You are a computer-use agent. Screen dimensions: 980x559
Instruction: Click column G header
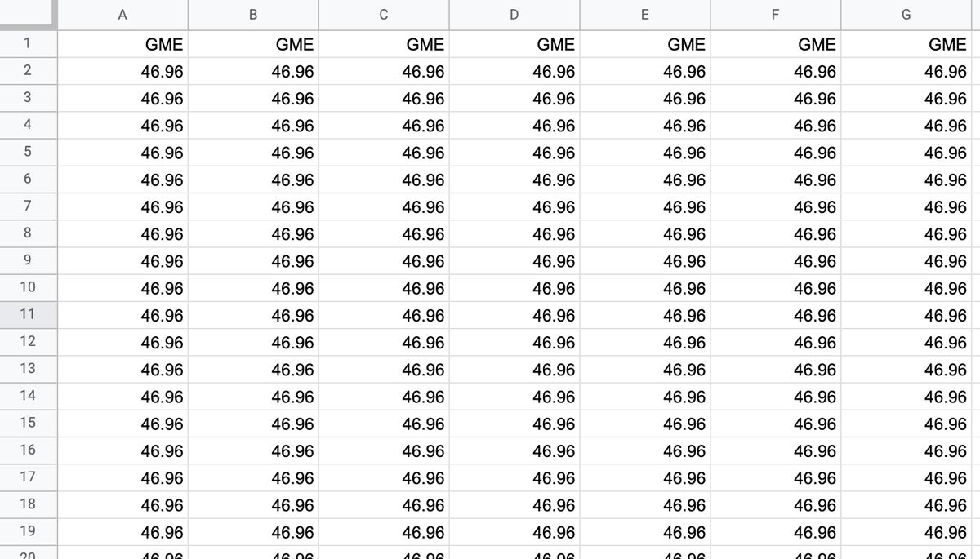click(906, 15)
